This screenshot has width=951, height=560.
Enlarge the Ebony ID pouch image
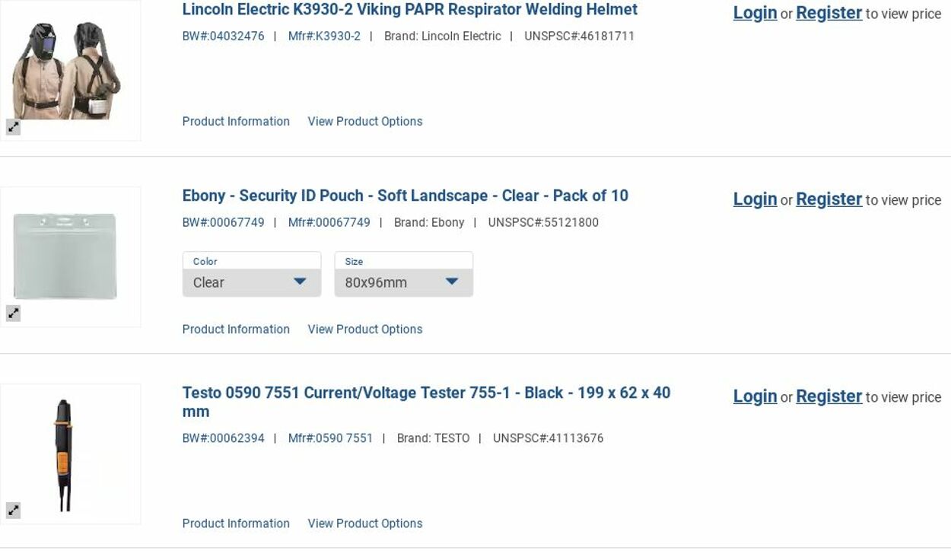[x=14, y=313]
